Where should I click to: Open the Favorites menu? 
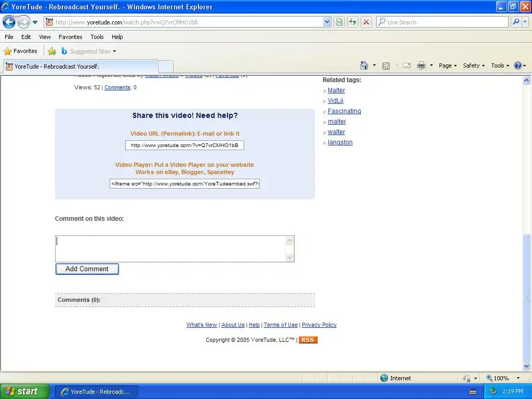[71, 37]
